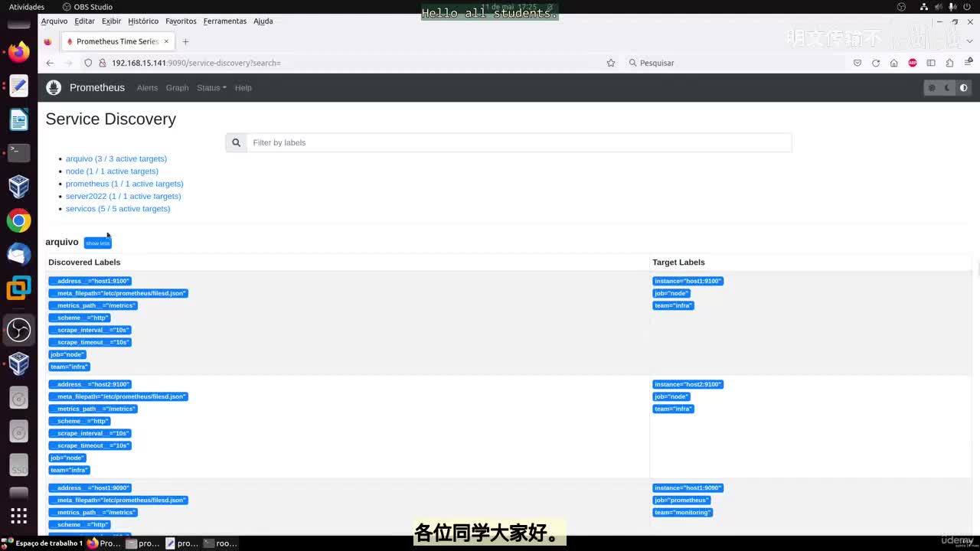Show the applications grid in the dock
980x551 pixels.
click(18, 515)
